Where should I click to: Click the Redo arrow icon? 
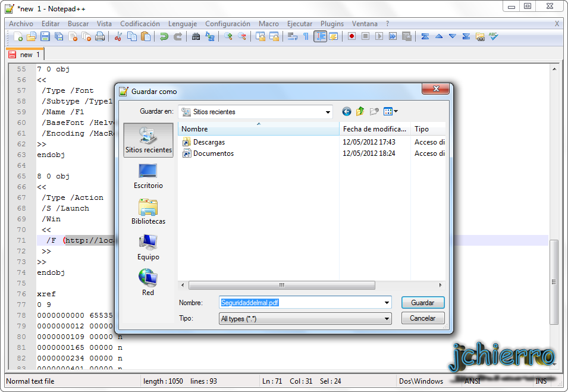[177, 37]
